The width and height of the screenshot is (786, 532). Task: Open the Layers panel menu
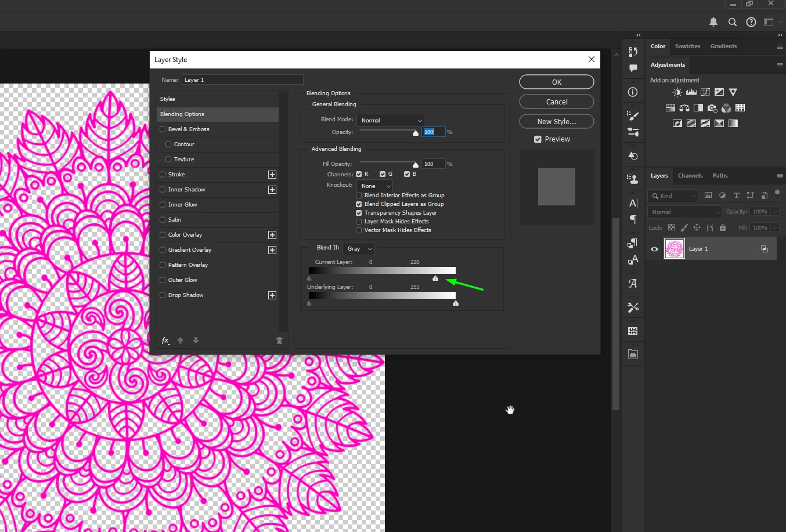pyautogui.click(x=780, y=176)
